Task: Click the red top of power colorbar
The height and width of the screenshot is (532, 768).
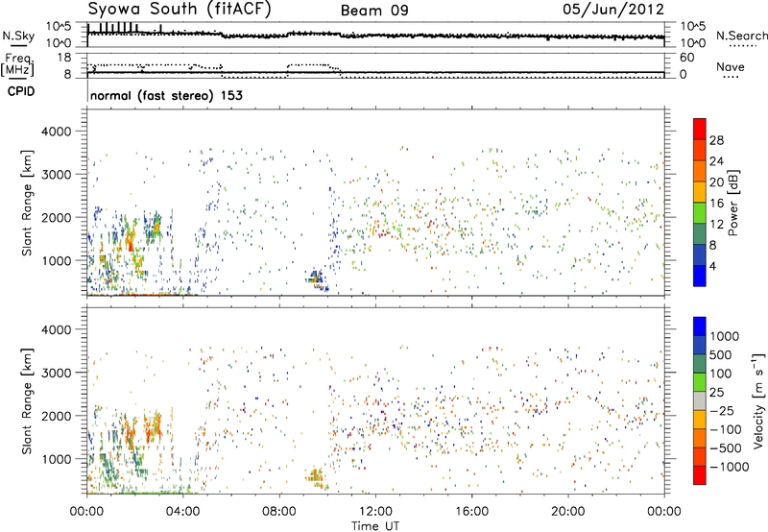Action: coord(700,130)
